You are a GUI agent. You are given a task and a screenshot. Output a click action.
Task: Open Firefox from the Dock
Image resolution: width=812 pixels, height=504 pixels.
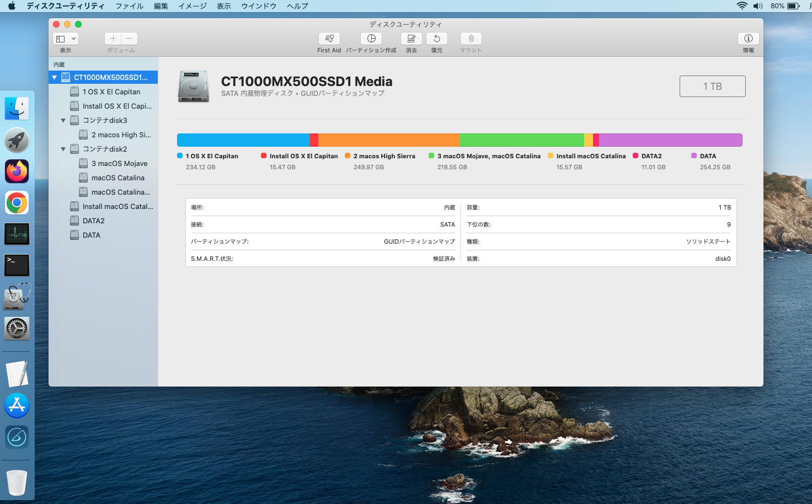(x=17, y=171)
